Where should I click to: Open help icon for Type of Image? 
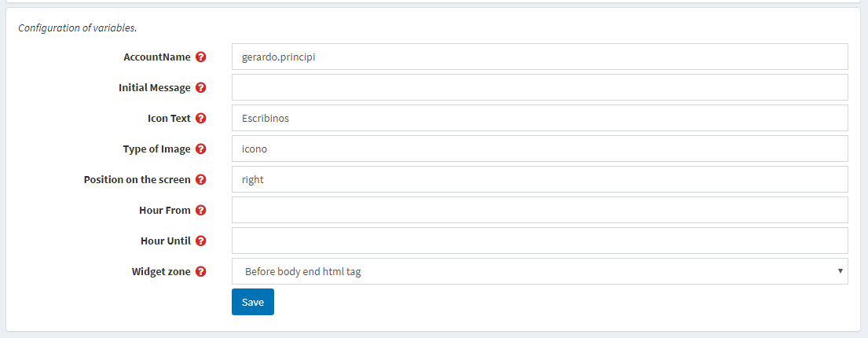coord(201,149)
